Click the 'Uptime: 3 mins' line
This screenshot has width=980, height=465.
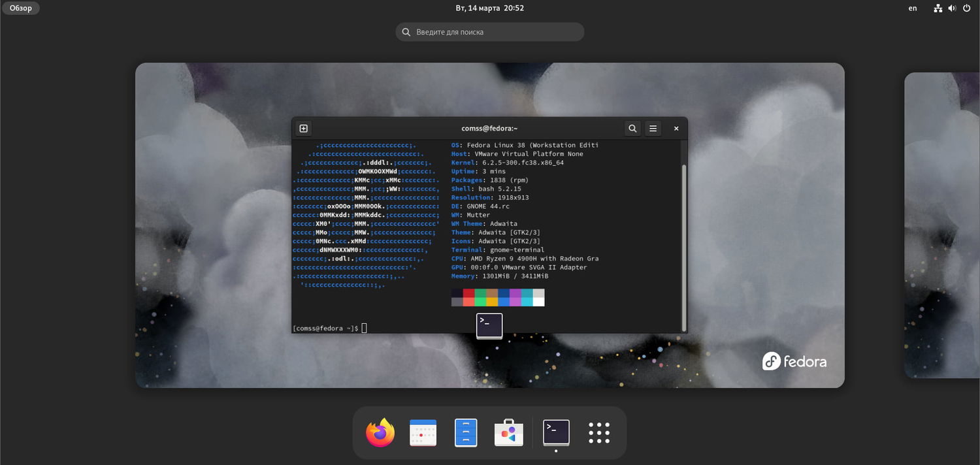(x=478, y=172)
